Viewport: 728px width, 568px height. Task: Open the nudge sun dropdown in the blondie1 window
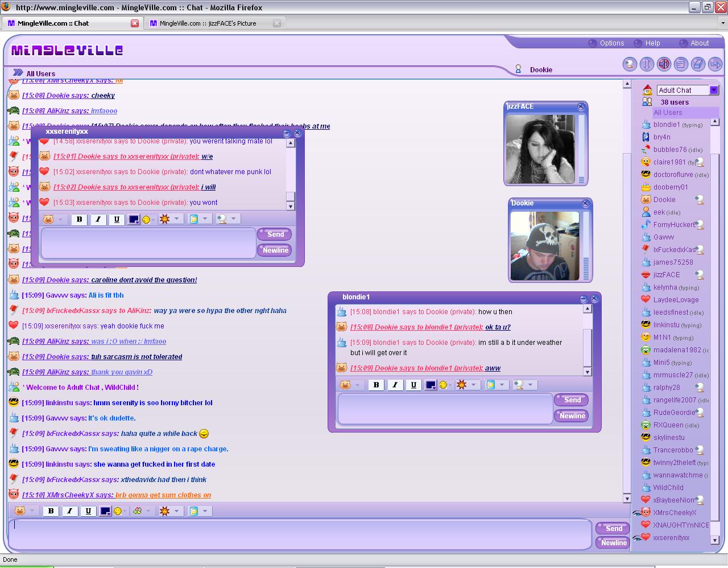click(468, 385)
